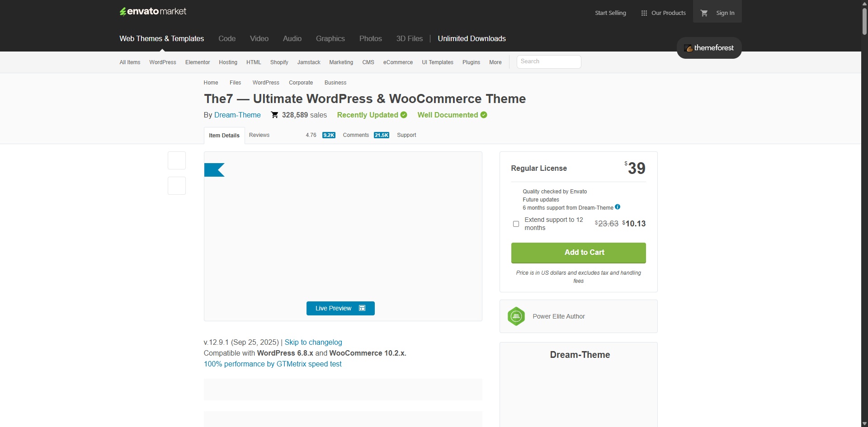Follow the Skip to changelog link
The image size is (868, 427).
click(313, 342)
